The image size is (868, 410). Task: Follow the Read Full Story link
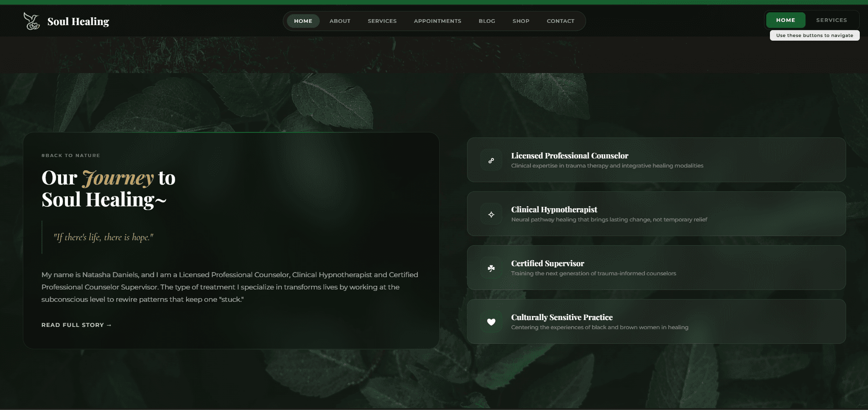point(77,325)
